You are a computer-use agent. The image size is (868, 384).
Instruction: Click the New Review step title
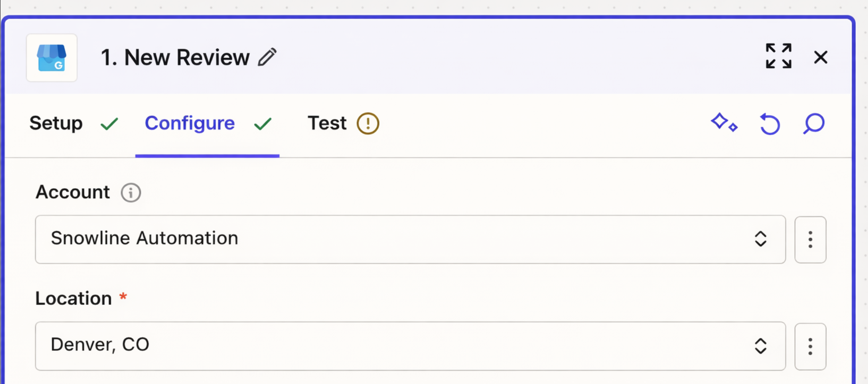(174, 57)
